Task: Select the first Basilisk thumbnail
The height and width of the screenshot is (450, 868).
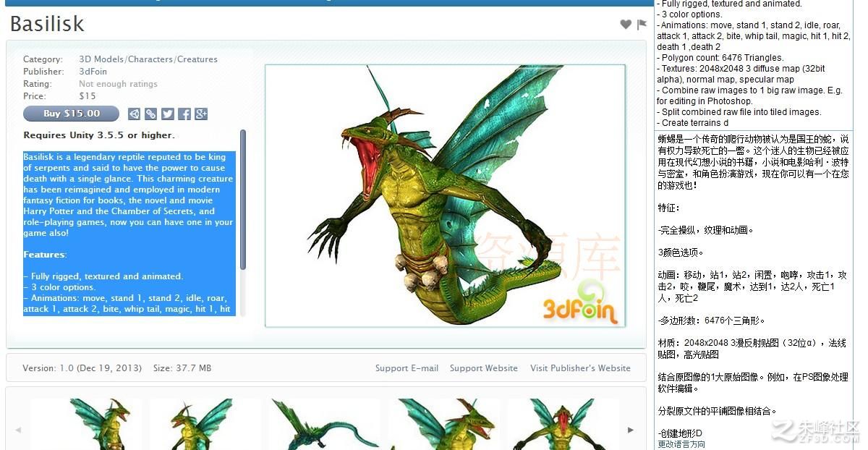Action: pyautogui.click(x=87, y=424)
